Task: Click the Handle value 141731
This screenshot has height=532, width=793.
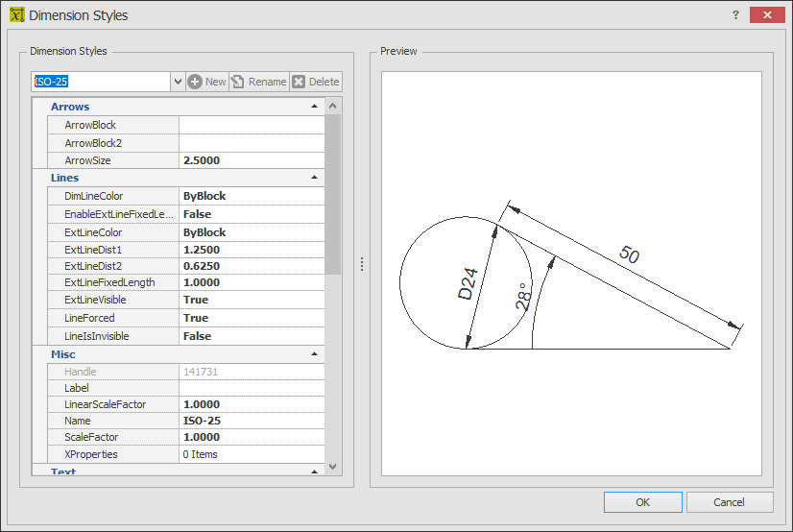Action: [x=252, y=372]
